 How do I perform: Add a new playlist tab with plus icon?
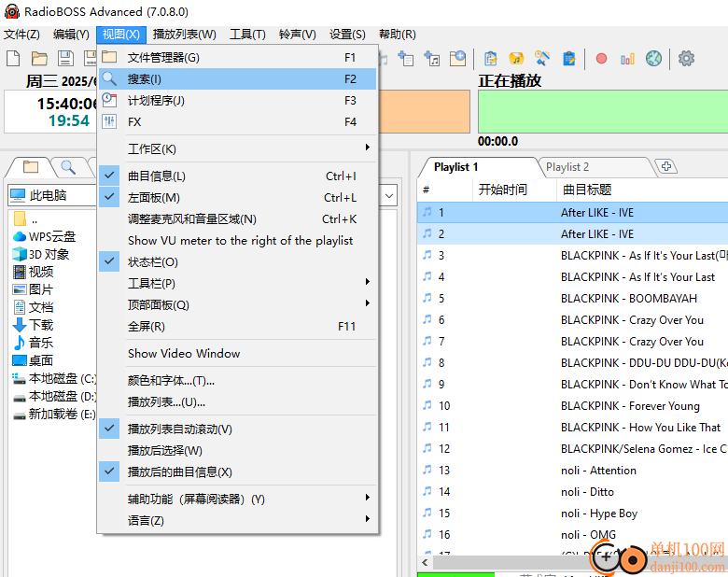click(665, 166)
